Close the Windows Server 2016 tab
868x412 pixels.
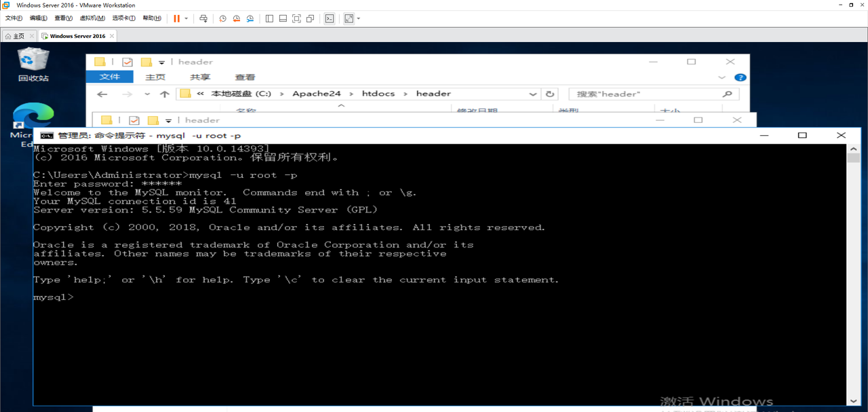(x=111, y=36)
